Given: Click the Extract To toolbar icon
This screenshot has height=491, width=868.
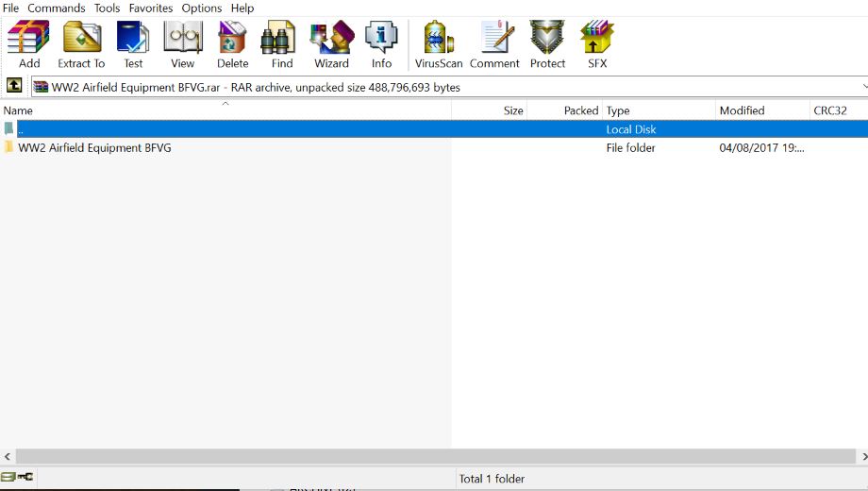Looking at the screenshot, I should click(x=81, y=44).
